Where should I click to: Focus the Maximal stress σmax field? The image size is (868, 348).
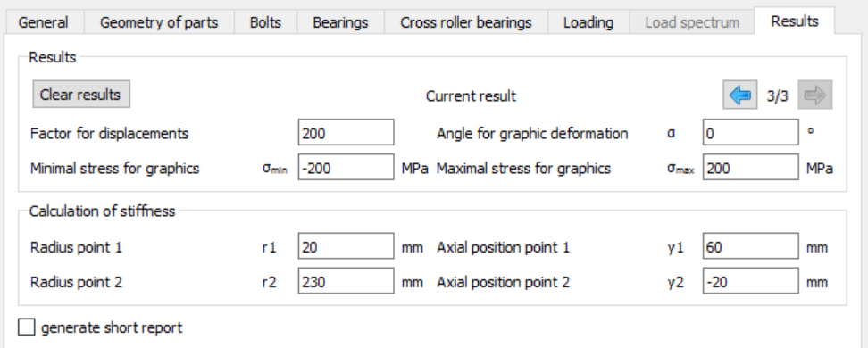coord(751,168)
